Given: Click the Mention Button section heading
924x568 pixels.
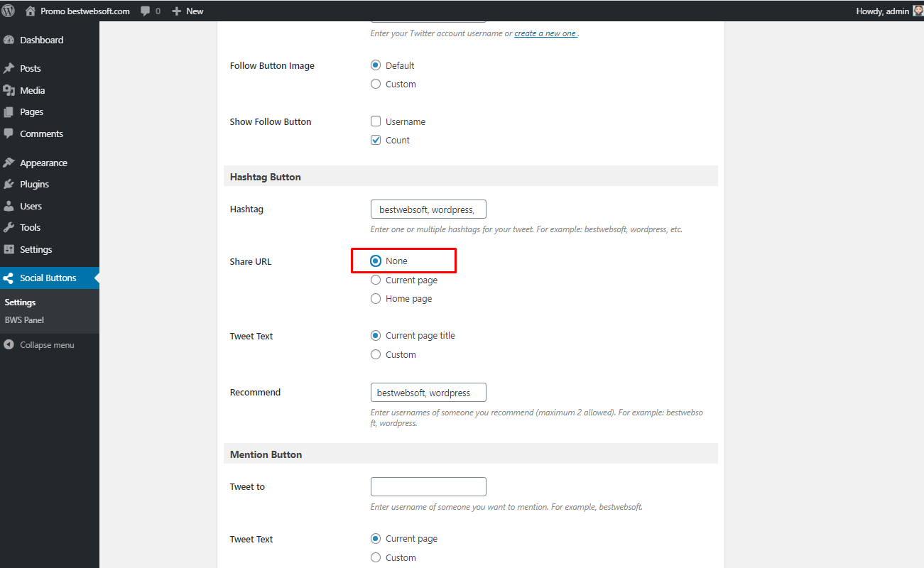Looking at the screenshot, I should coord(266,454).
